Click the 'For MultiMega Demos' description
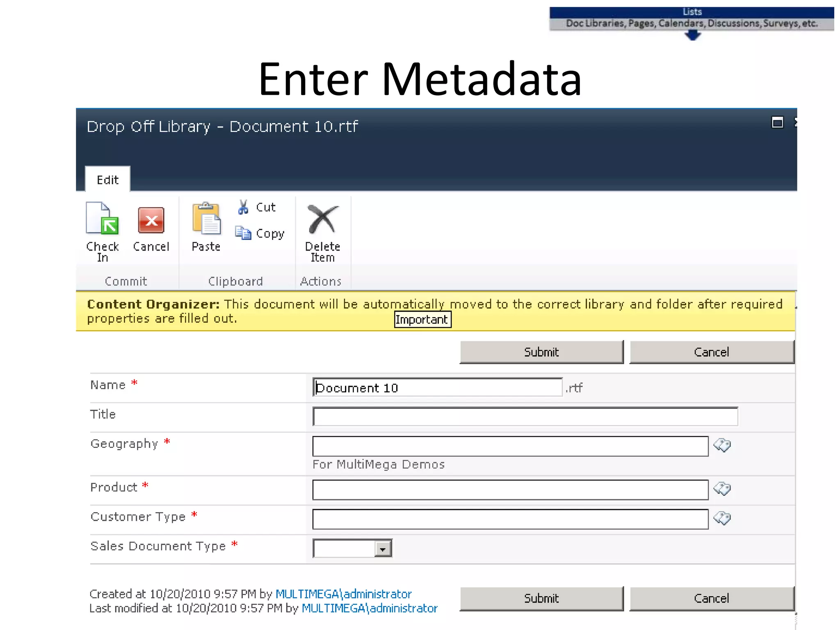This screenshot has width=840, height=630. [379, 464]
